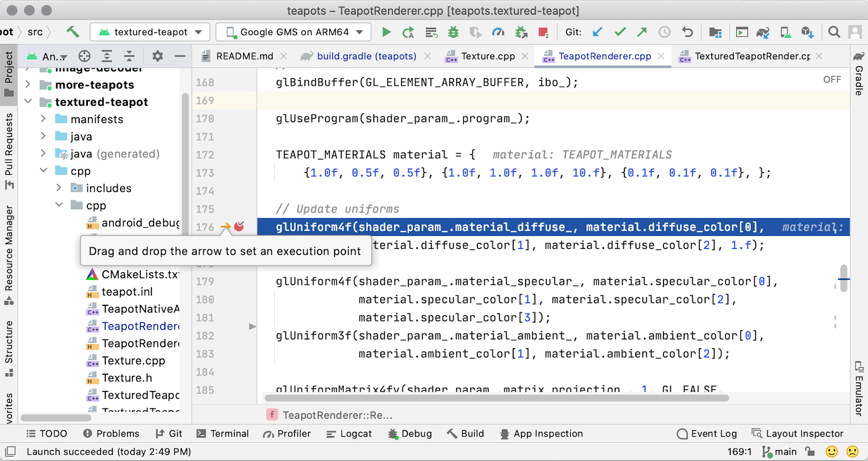Image resolution: width=868 pixels, height=461 pixels.
Task: Click the editor horizontal scrollbar
Action: (x=496, y=398)
